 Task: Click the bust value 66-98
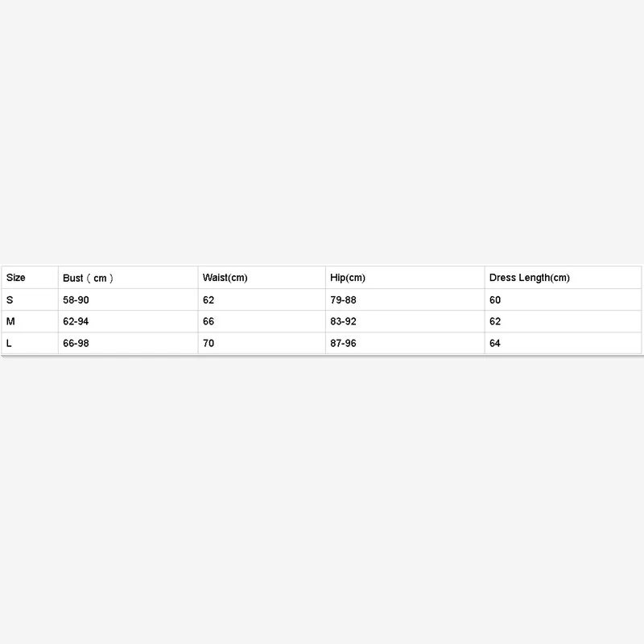(128, 343)
